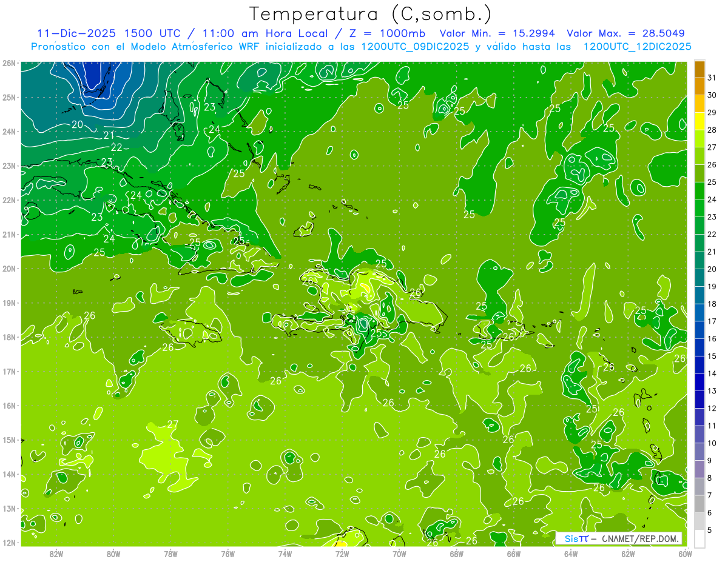728x562 pixels.
Task: Click the 68W longitude axis label
Action: tap(456, 554)
